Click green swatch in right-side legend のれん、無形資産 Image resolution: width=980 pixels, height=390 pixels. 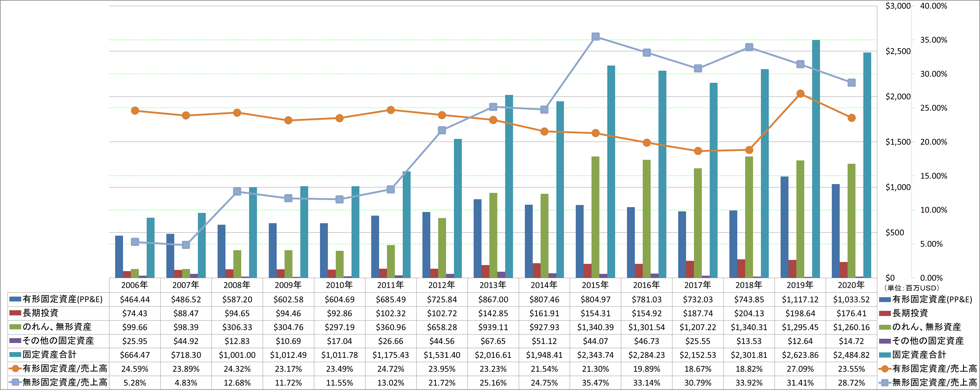pos(885,327)
